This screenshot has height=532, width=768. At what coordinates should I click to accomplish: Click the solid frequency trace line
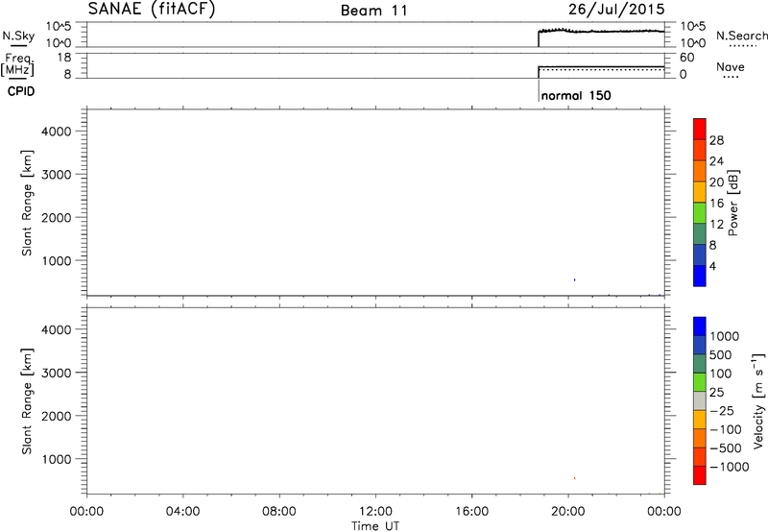(602, 66)
